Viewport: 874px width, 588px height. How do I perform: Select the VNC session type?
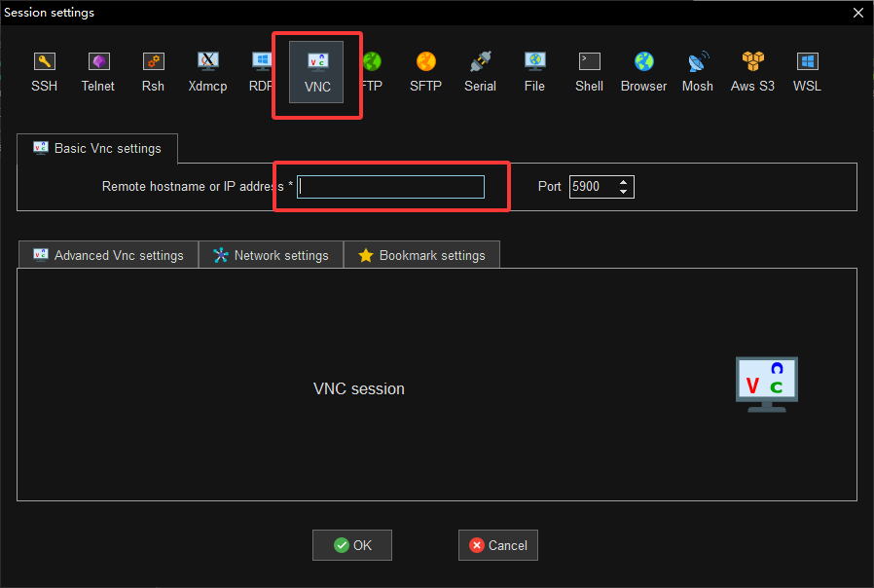pyautogui.click(x=316, y=72)
